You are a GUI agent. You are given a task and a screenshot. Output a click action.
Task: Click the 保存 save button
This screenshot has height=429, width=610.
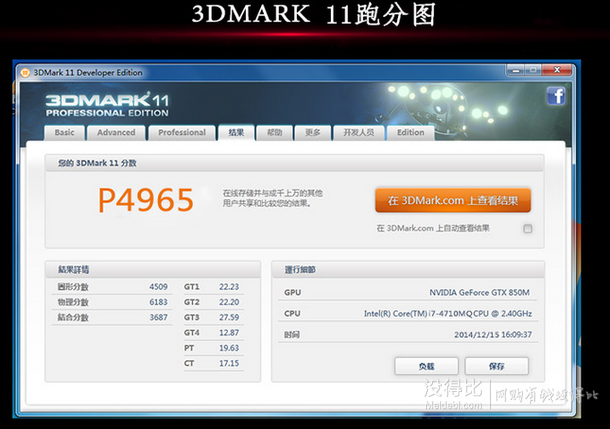(x=496, y=366)
